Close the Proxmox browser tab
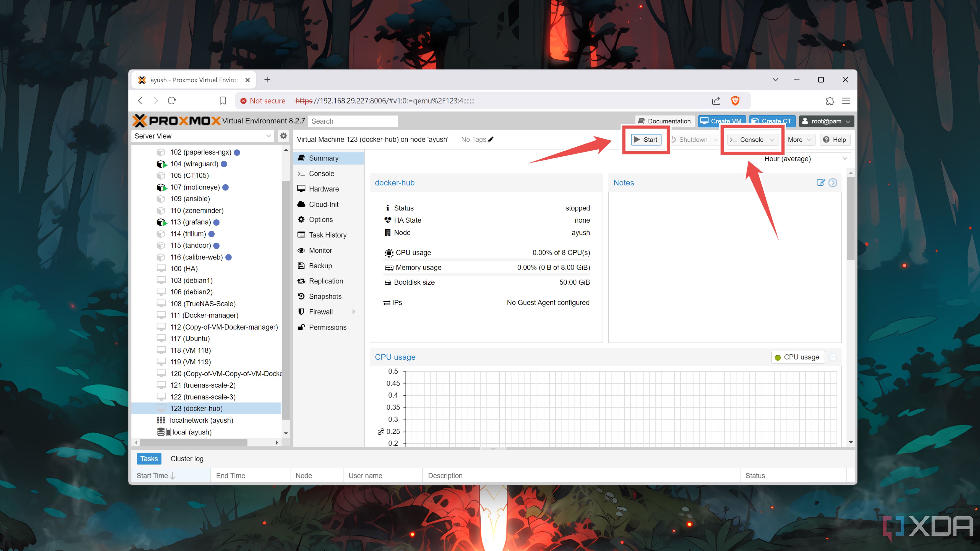Screen dimensions: 980x551 click(x=247, y=80)
